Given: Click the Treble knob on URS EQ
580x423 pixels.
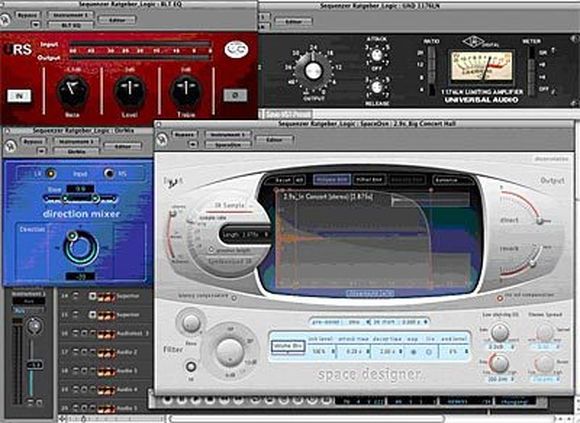Looking at the screenshot, I should click(186, 91).
